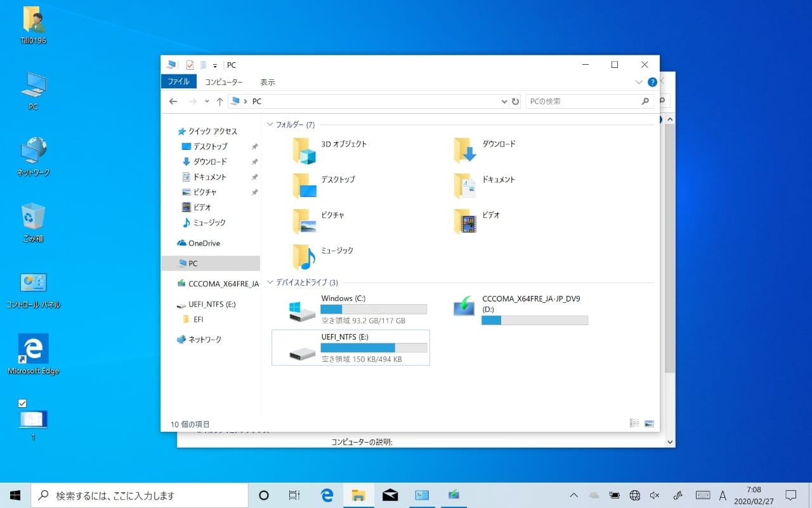Image resolution: width=812 pixels, height=508 pixels.
Task: Open the address bar history dropdown
Action: coord(504,102)
